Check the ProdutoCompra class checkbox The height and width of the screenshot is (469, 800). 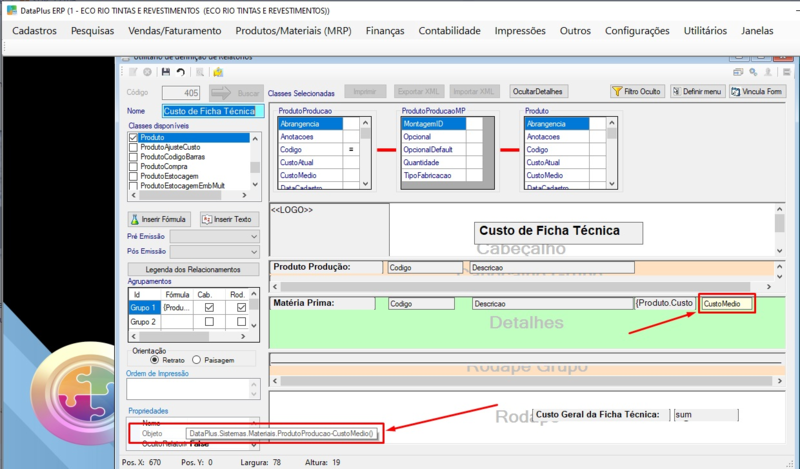point(134,166)
